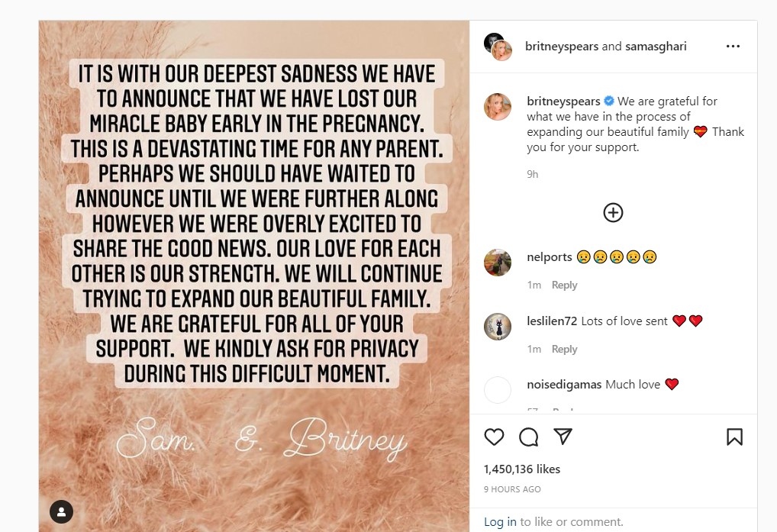Image resolution: width=777 pixels, height=532 pixels.
Task: Show tagged people on the photo
Action: tap(61, 511)
